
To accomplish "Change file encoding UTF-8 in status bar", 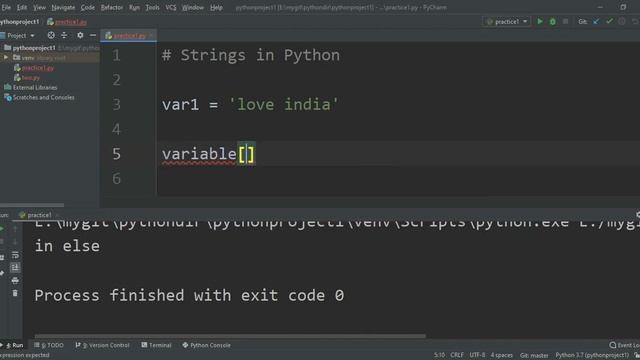I will pos(477,355).
